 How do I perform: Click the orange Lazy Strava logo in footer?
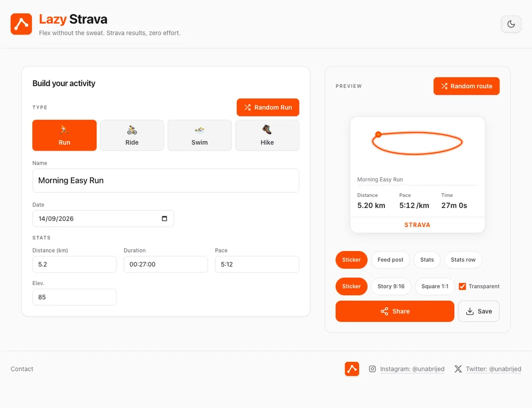(x=352, y=369)
